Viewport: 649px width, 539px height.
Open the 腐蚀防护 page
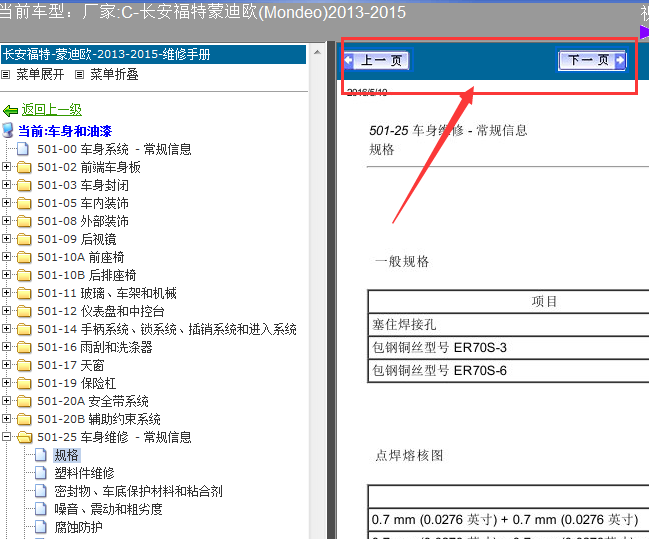[x=78, y=527]
